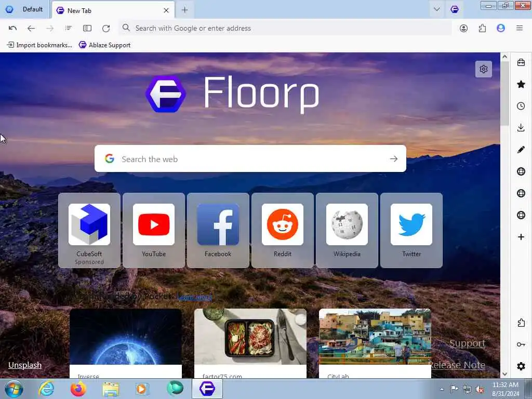Open the Inverse story card
Screen dimensions: 532x399
click(126, 343)
